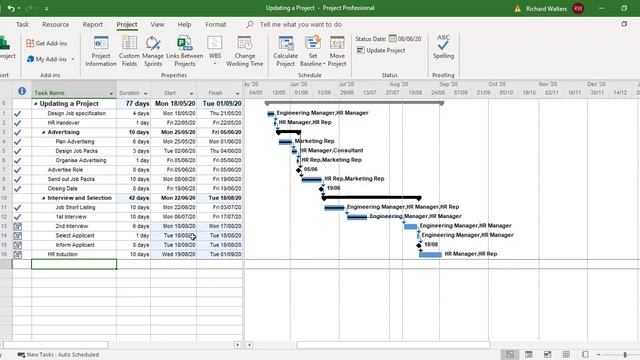Click the 77 days duration cell
Screen dimensions: 640x360
pos(133,104)
